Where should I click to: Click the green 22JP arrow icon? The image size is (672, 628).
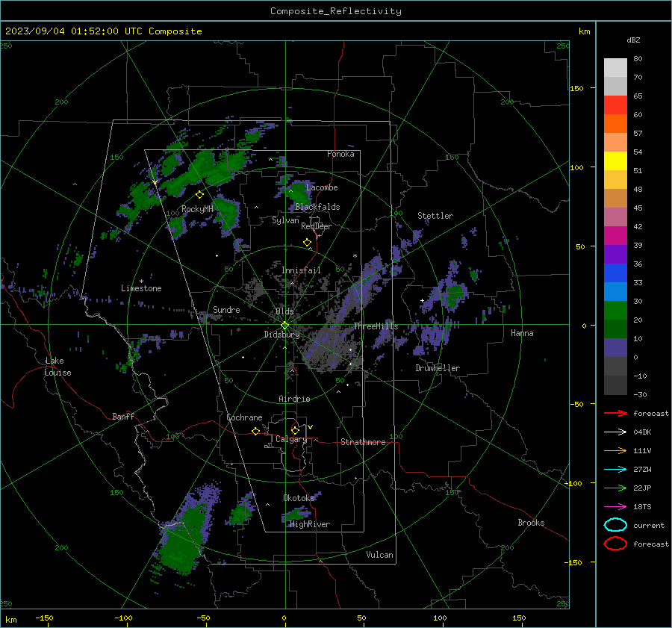click(615, 488)
